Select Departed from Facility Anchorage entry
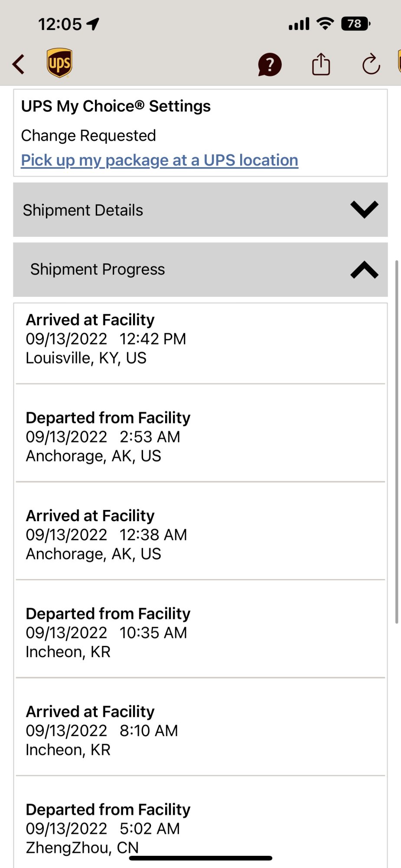Viewport: 401px width, 868px height. (108, 437)
